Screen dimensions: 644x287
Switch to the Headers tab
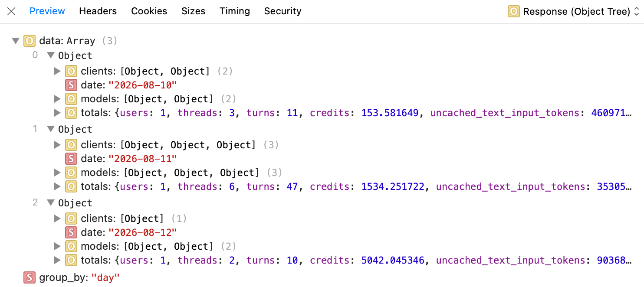[x=98, y=11]
